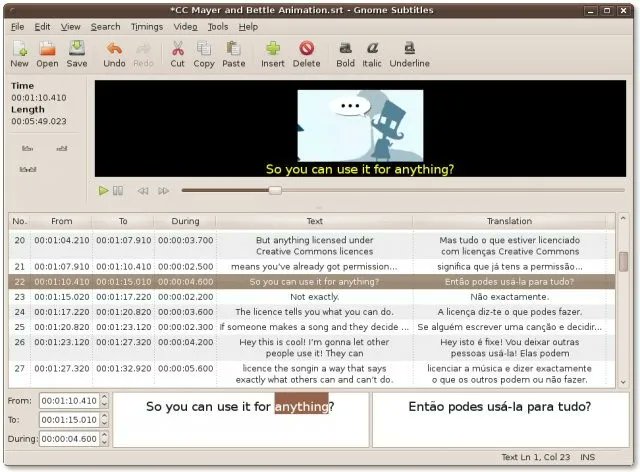Viewport: 640px width, 472px height.
Task: Click in the translation edit box
Action: click(x=500, y=420)
